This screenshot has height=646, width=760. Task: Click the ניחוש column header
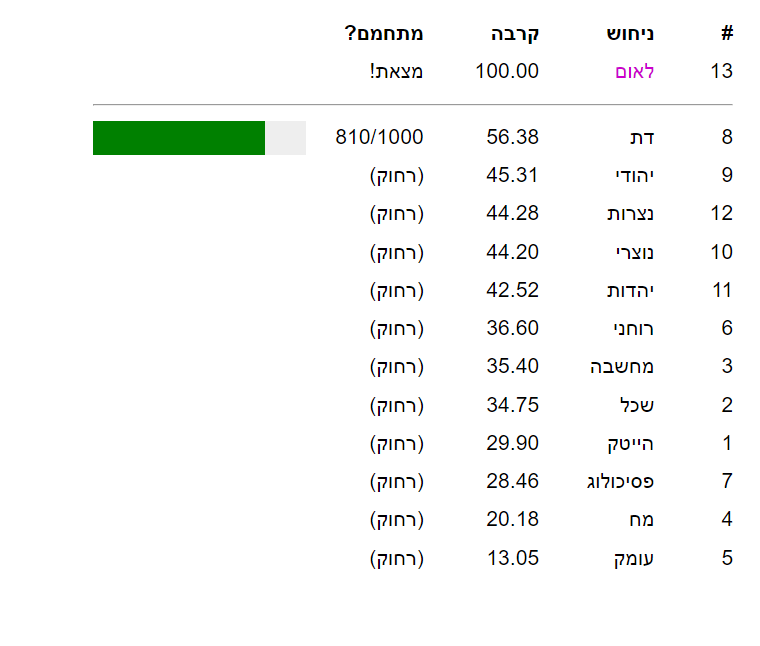point(630,34)
